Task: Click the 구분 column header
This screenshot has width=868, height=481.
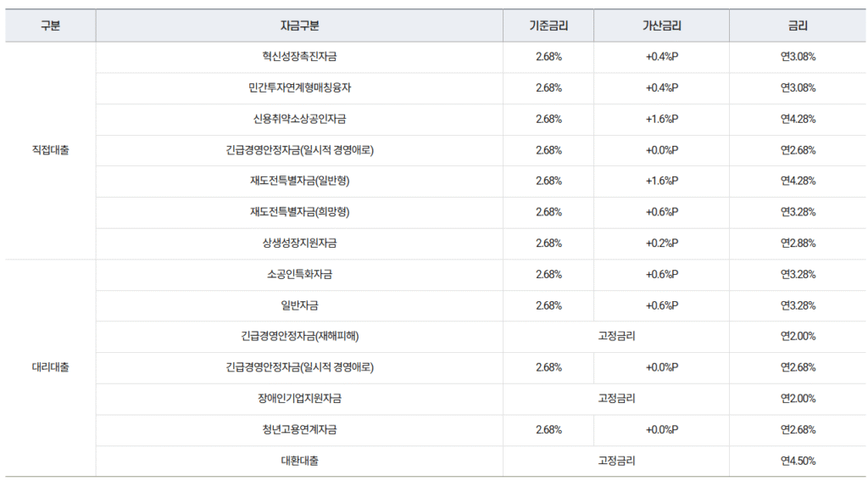Action: [51, 25]
